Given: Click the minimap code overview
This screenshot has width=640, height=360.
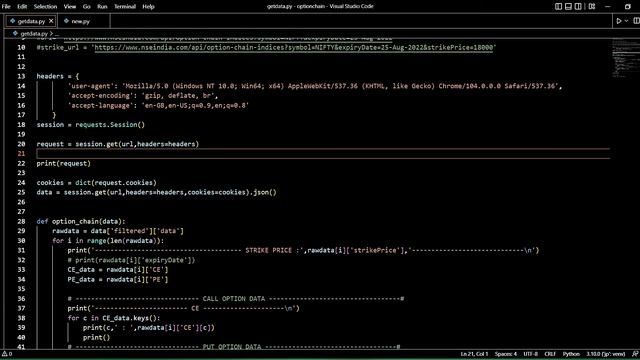Looking at the screenshot, I should tap(625, 57).
